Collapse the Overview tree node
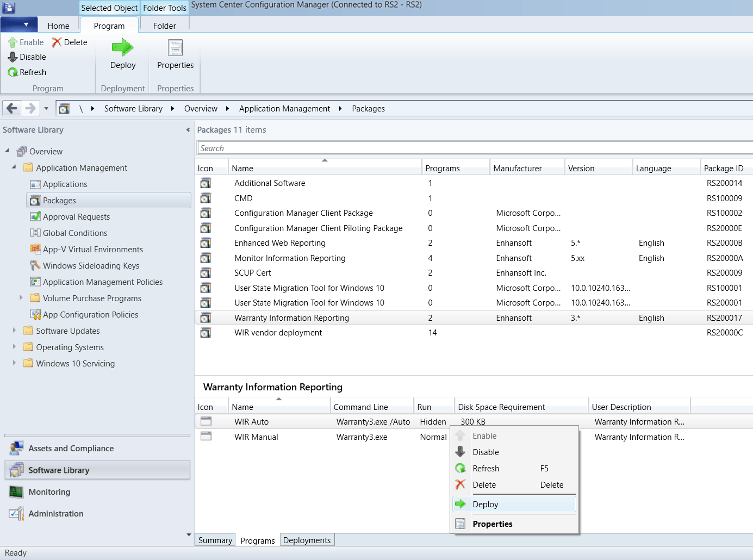The width and height of the screenshot is (753, 560). tap(7, 151)
